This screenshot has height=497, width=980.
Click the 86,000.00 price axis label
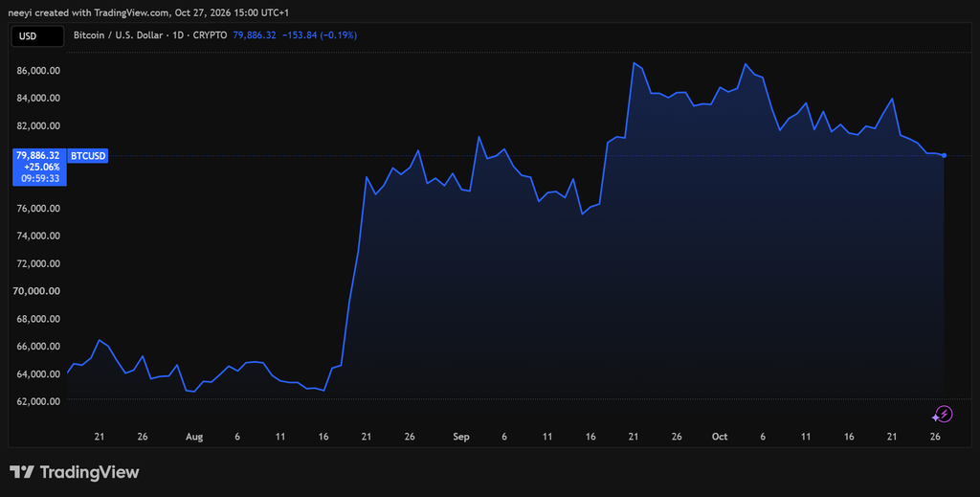38,71
